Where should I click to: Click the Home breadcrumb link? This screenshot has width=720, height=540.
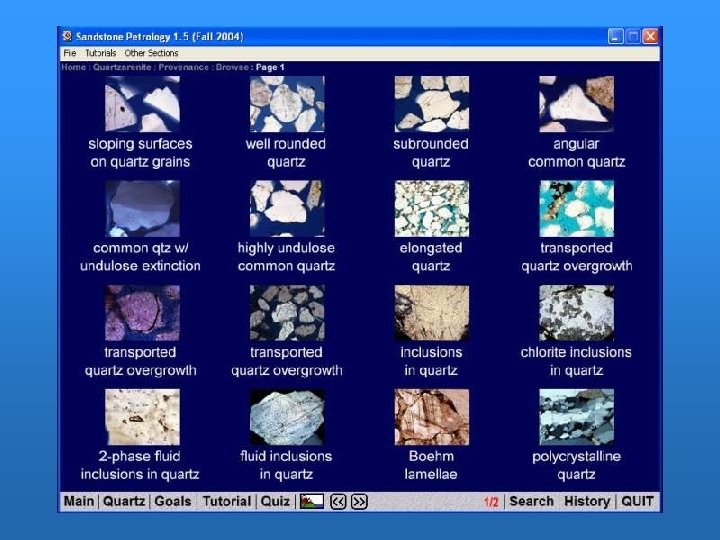[73, 67]
